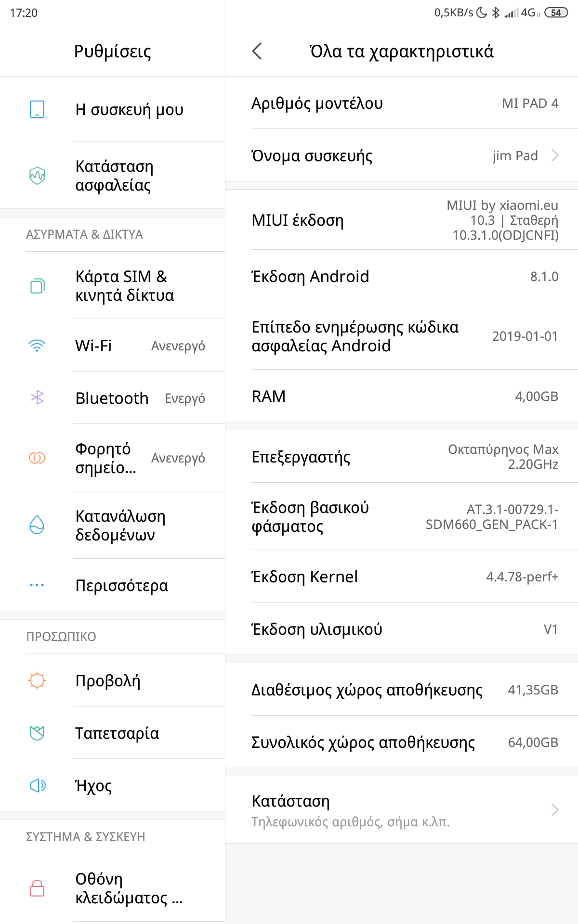Screen dimensions: 578x924
Task: Tap the speaker icon for Ήχος
Action: point(37,785)
